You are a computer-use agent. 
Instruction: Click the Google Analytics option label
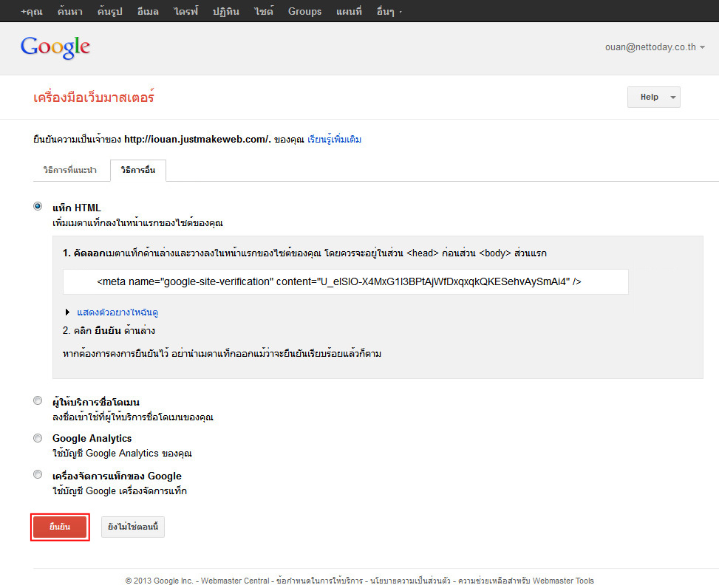(x=92, y=439)
